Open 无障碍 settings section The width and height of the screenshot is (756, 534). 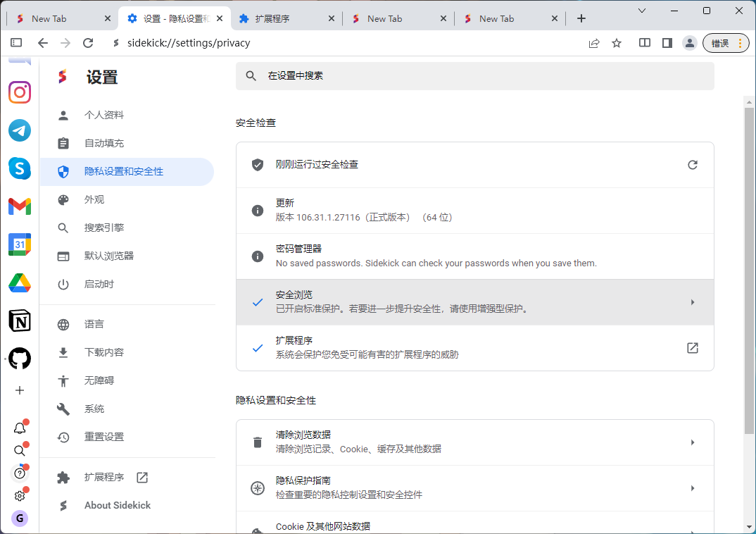point(127,380)
